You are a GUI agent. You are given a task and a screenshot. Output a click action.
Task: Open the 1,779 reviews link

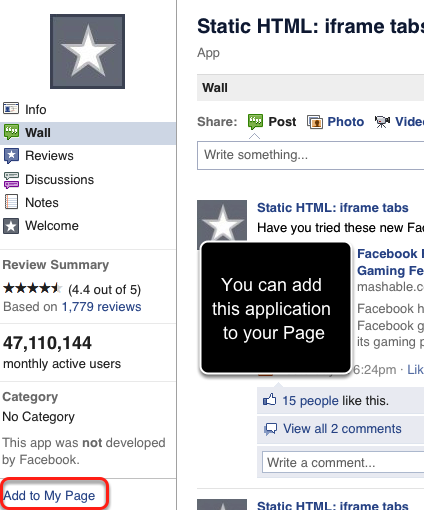click(102, 307)
